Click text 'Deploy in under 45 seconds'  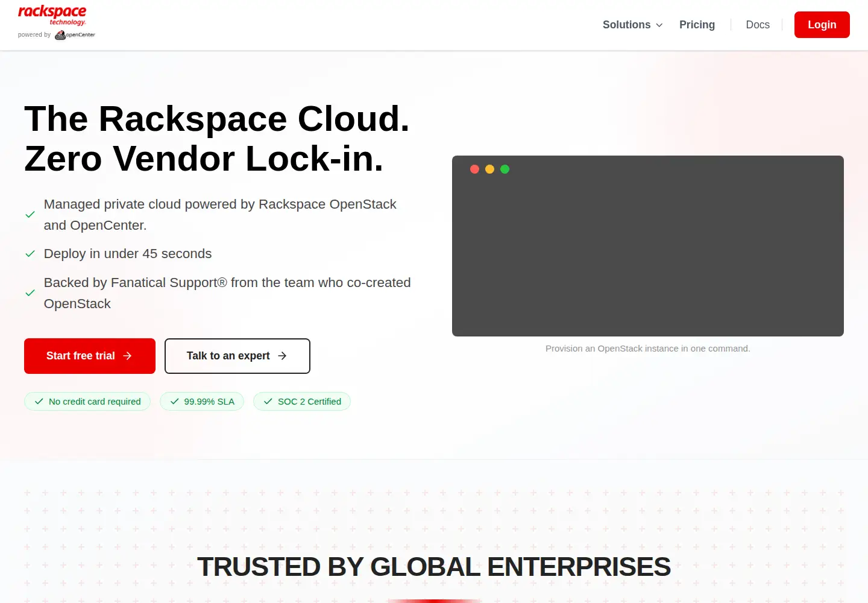point(128,254)
